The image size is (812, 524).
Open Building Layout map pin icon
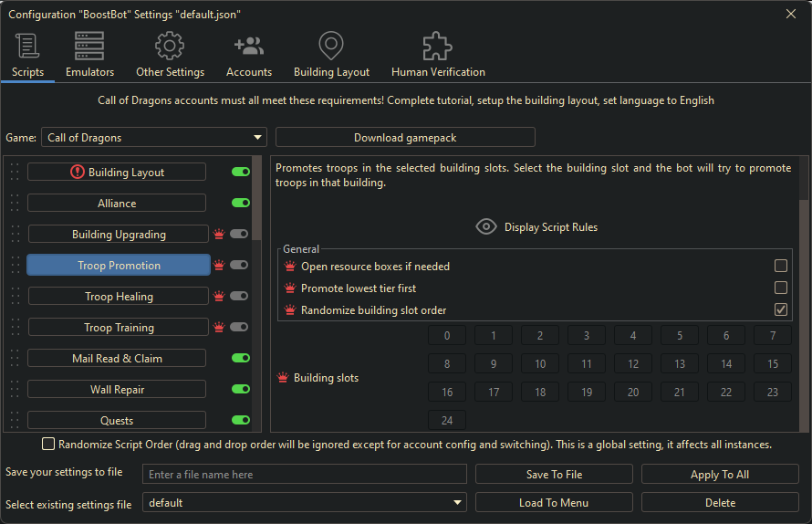point(331,47)
